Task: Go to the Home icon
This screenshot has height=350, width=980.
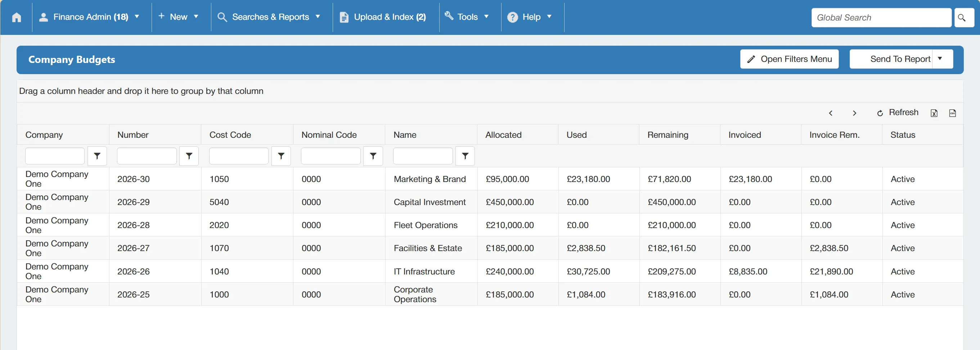Action: point(16,18)
